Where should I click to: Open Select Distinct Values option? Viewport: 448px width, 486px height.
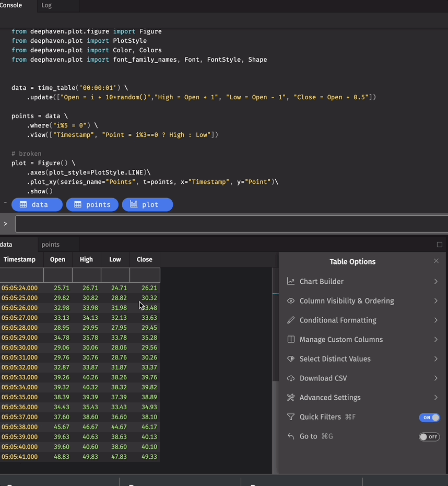pos(362,359)
